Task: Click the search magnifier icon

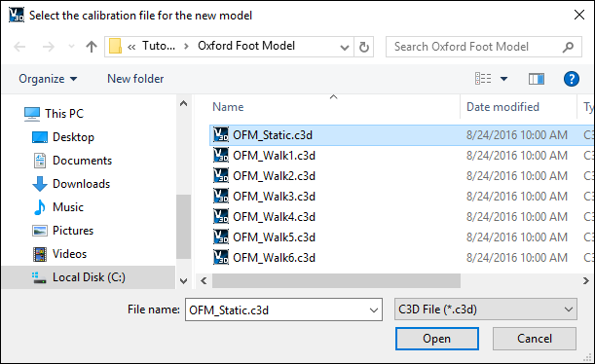Action: click(568, 47)
